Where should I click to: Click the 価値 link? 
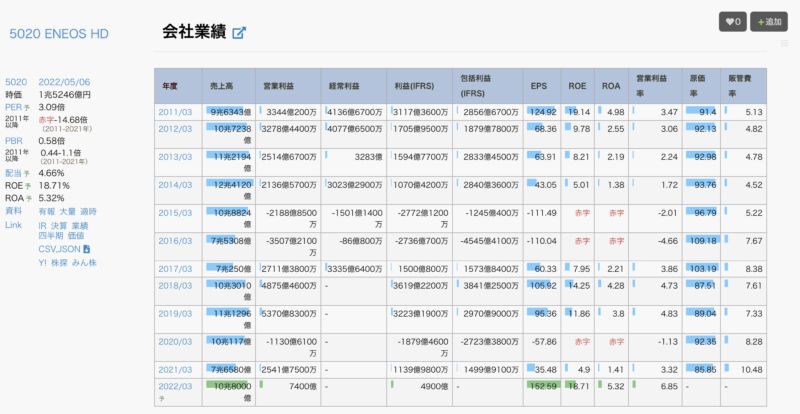(76, 236)
